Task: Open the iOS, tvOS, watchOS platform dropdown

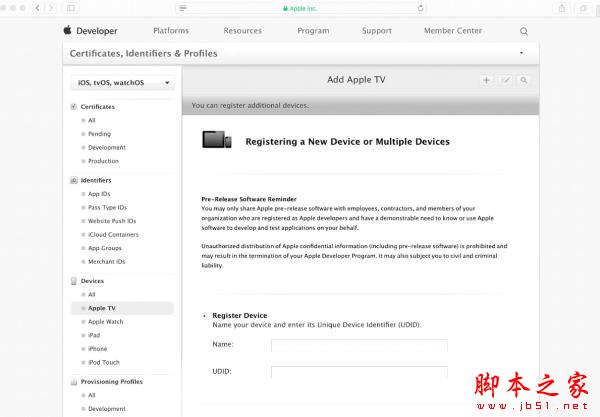Action: click(x=122, y=83)
